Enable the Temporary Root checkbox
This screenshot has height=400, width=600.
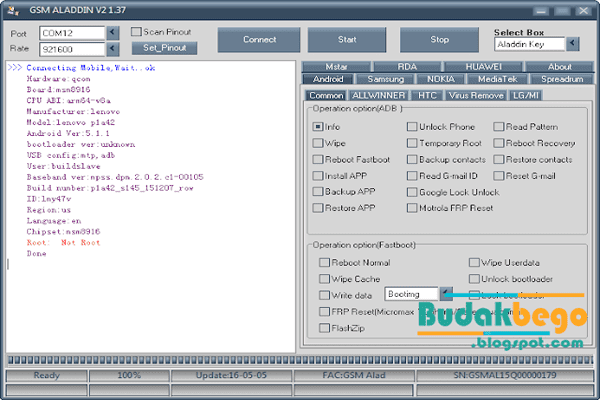tap(412, 143)
